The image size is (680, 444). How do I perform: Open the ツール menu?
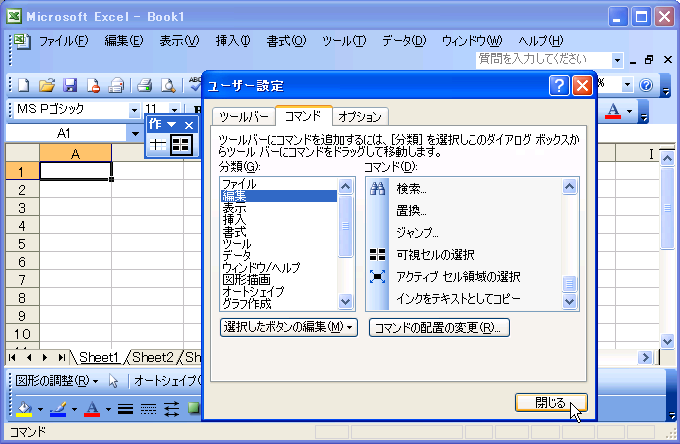[344, 41]
